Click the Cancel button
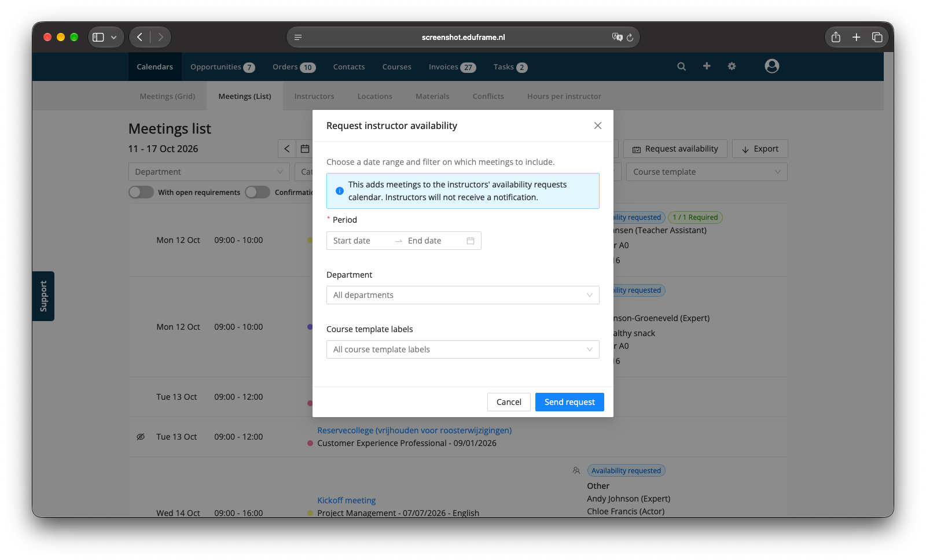926x560 pixels. pos(509,402)
